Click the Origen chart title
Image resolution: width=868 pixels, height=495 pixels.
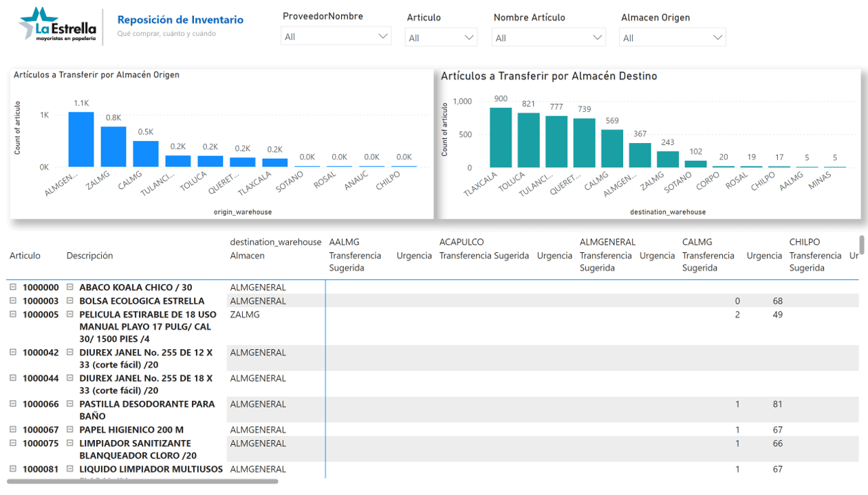point(96,75)
